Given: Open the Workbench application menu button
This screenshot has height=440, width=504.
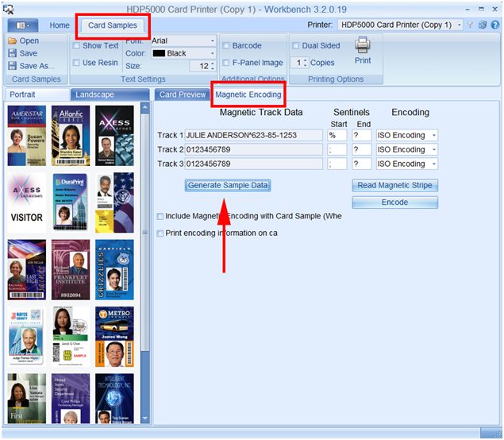Looking at the screenshot, I should tap(22, 25).
